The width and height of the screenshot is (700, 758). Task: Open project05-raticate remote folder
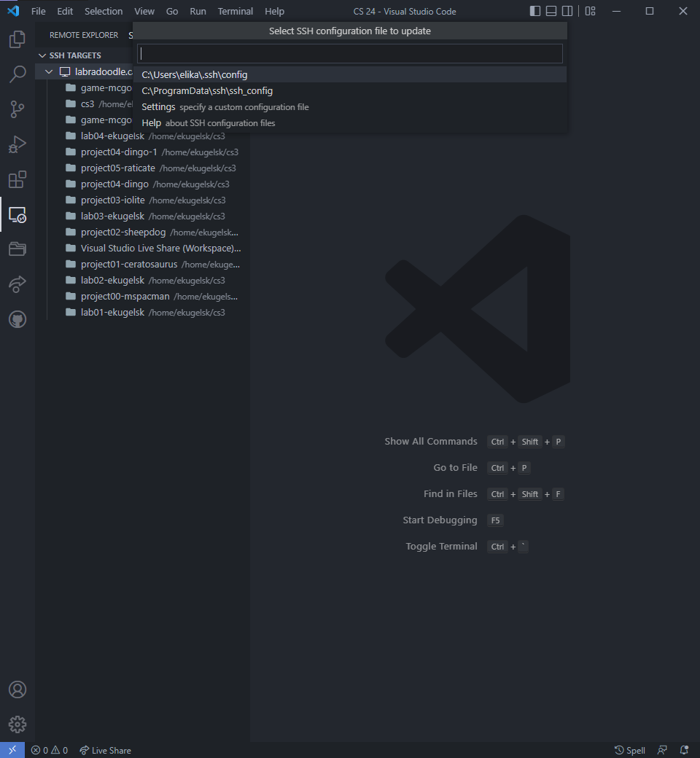pyautogui.click(x=143, y=168)
